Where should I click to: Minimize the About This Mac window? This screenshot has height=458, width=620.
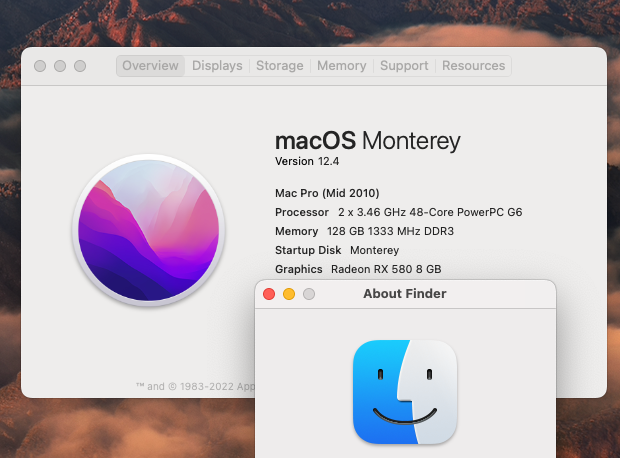pyautogui.click(x=60, y=66)
